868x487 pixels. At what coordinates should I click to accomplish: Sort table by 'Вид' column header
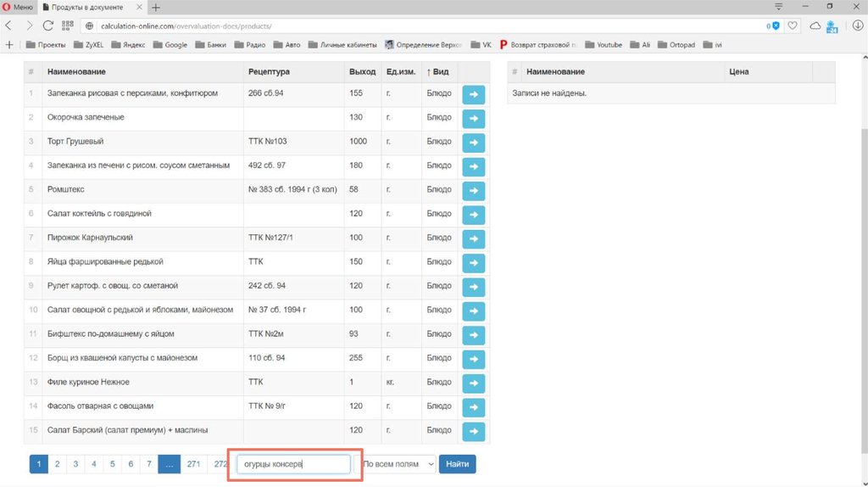point(438,72)
